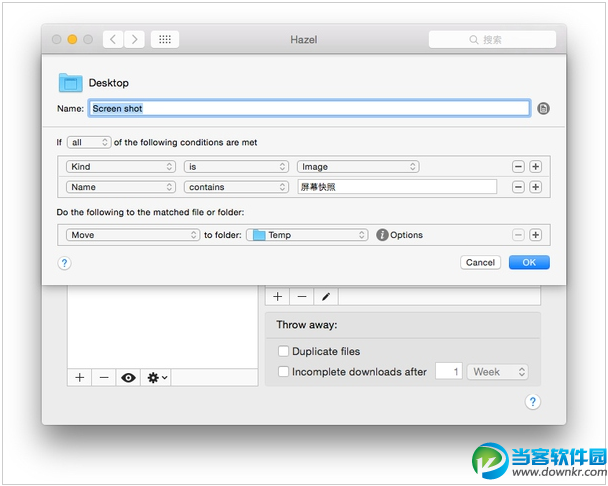The image size is (608, 486).
Task: Open help from the rule sheet question mark
Action: pos(64,263)
